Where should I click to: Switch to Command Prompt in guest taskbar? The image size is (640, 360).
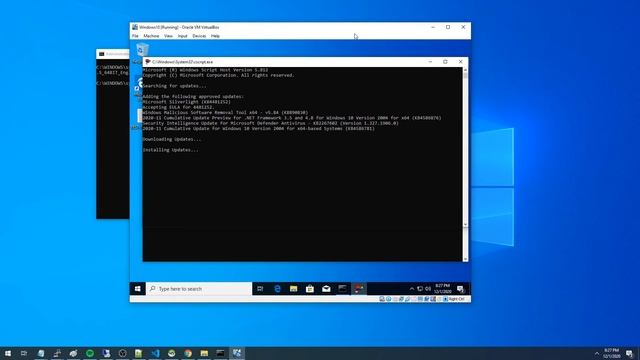[x=342, y=289]
